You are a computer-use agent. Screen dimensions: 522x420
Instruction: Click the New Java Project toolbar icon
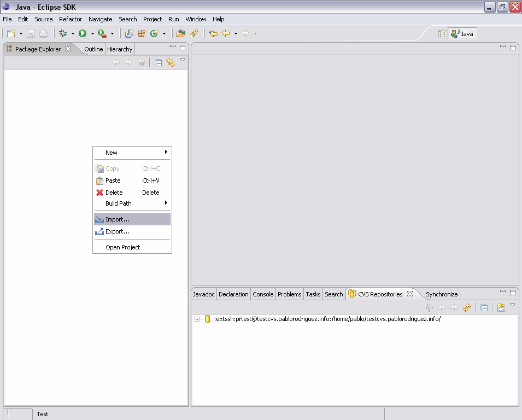pyautogui.click(x=129, y=33)
